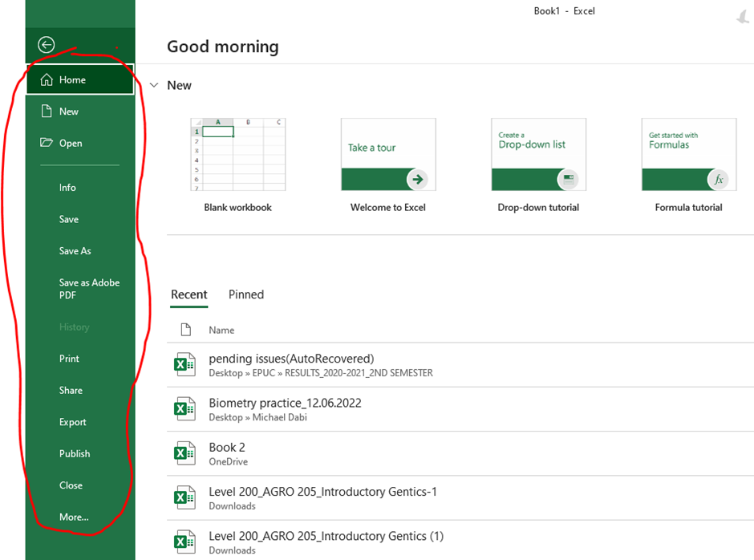Click Blank workbook label text

[238, 207]
